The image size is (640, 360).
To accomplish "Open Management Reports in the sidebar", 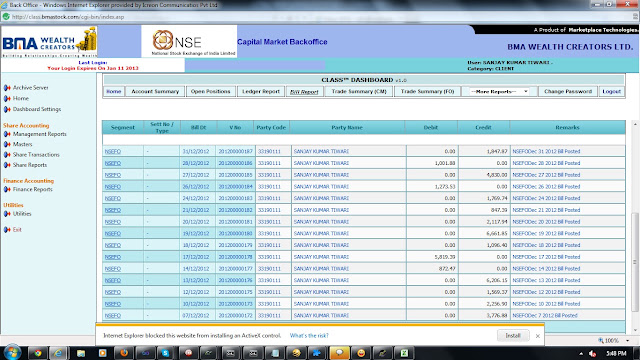I will coord(40,134).
